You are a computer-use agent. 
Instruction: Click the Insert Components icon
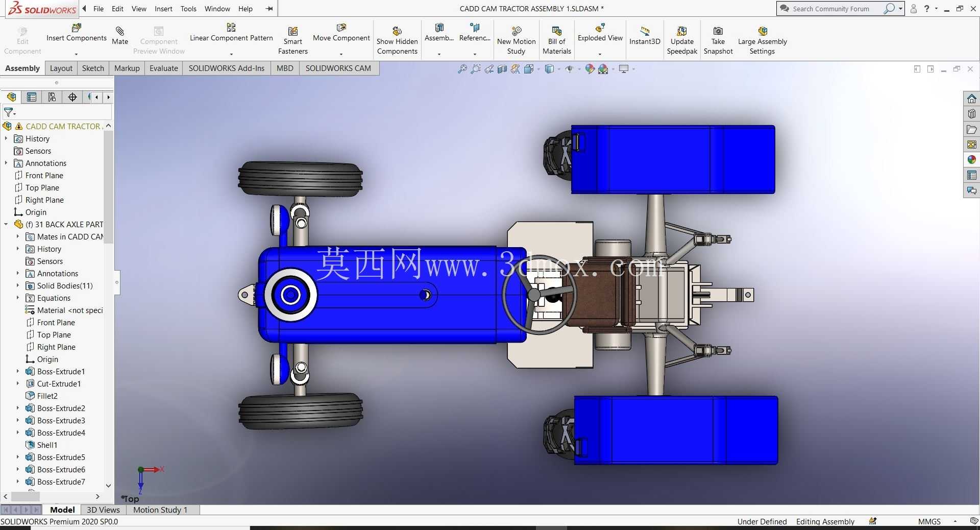(x=77, y=28)
